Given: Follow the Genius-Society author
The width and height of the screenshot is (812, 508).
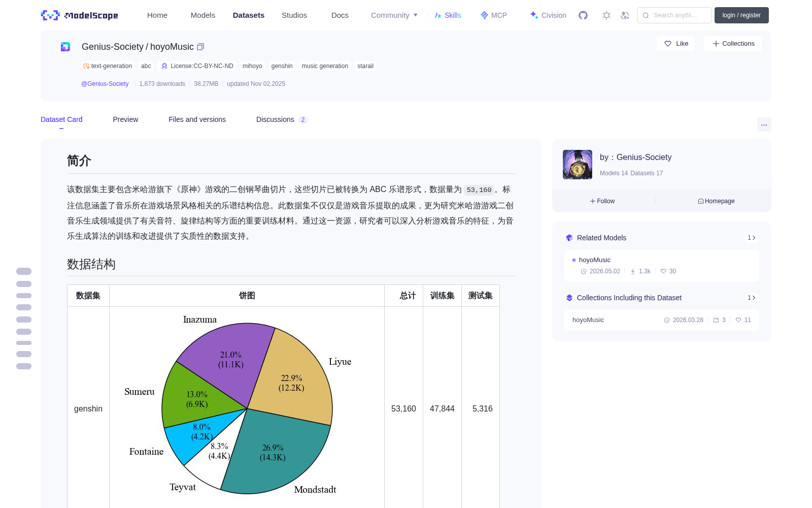Looking at the screenshot, I should tap(602, 201).
